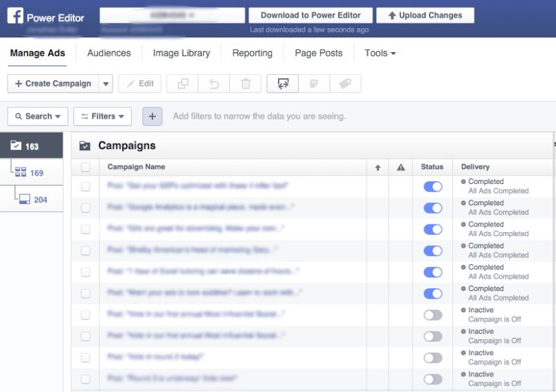Image resolution: width=556 pixels, height=392 pixels.
Task: Switch to the Reporting tab
Action: (x=253, y=54)
